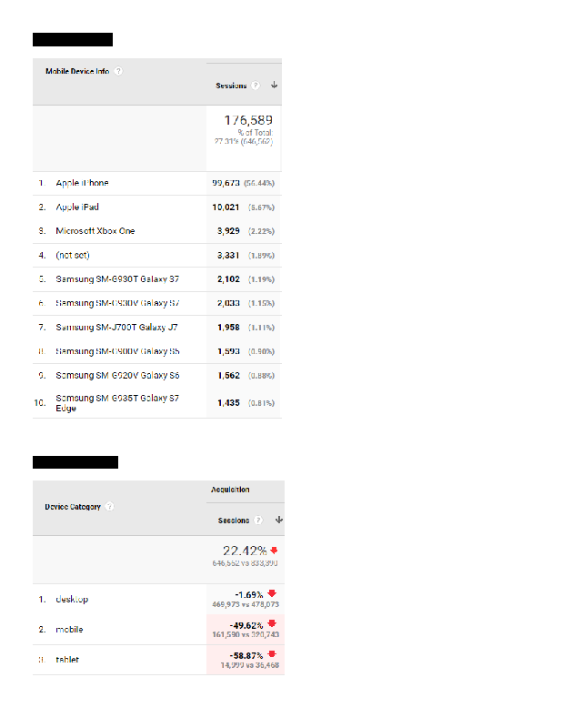Click Acquisition column group header

tap(230, 490)
